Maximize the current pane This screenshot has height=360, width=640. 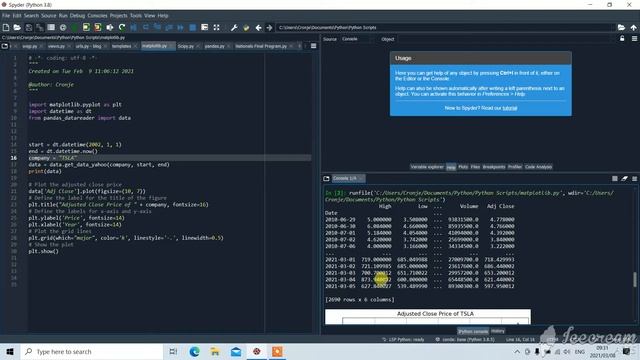204,27
